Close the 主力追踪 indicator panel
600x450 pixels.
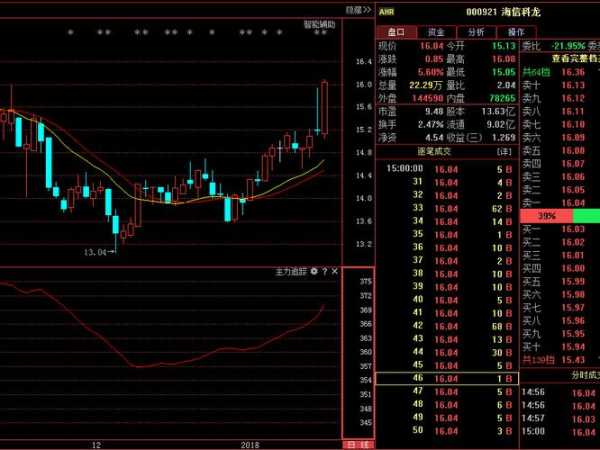click(x=335, y=271)
